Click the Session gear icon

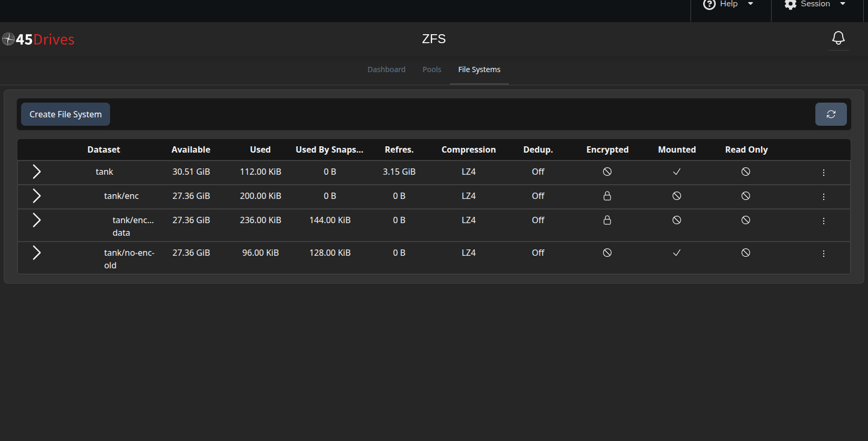click(790, 4)
